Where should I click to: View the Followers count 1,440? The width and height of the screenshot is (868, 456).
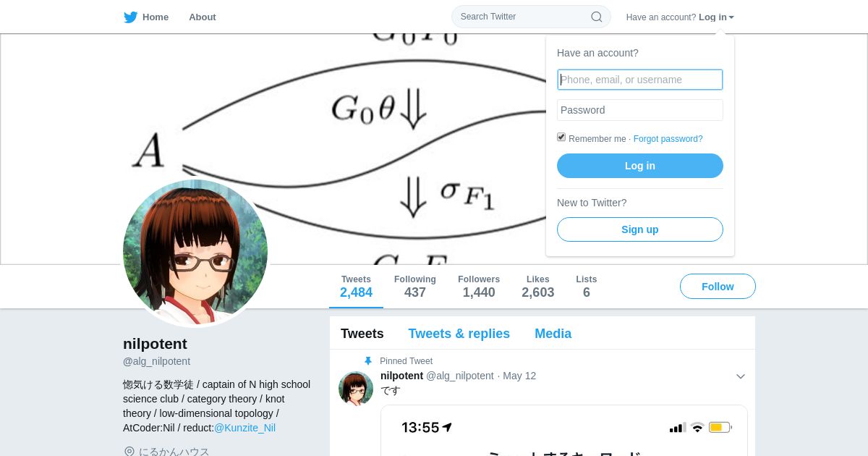tap(479, 287)
